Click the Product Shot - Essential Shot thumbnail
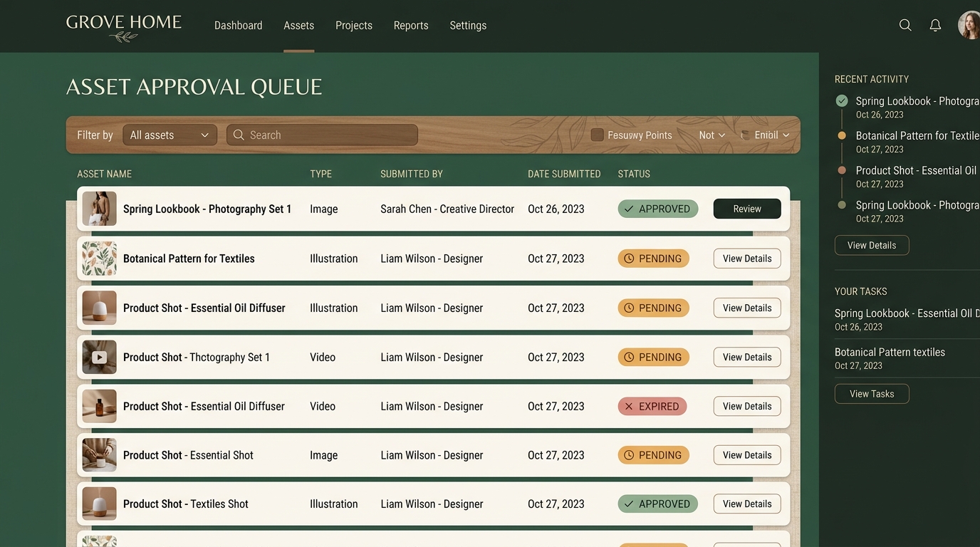Screen dimensions: 980x547 99,455
